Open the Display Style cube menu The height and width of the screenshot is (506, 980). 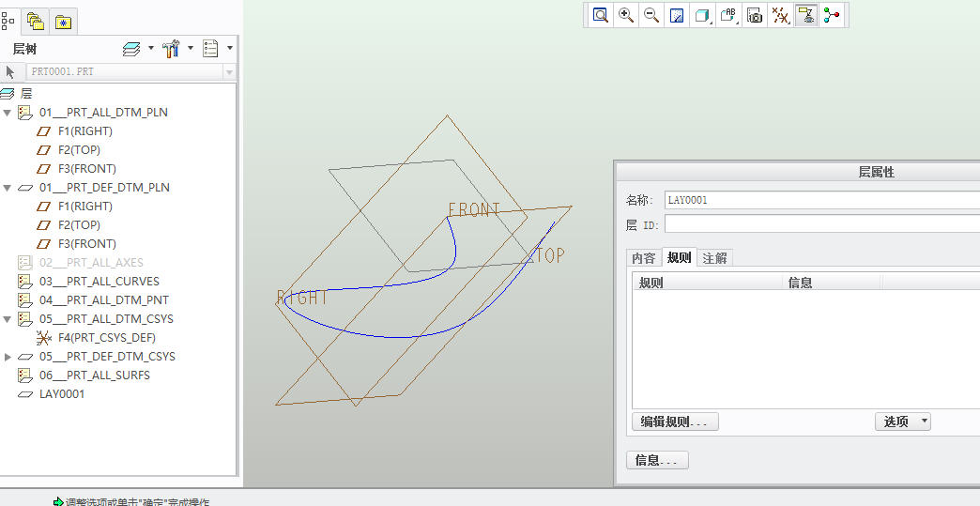pos(702,15)
